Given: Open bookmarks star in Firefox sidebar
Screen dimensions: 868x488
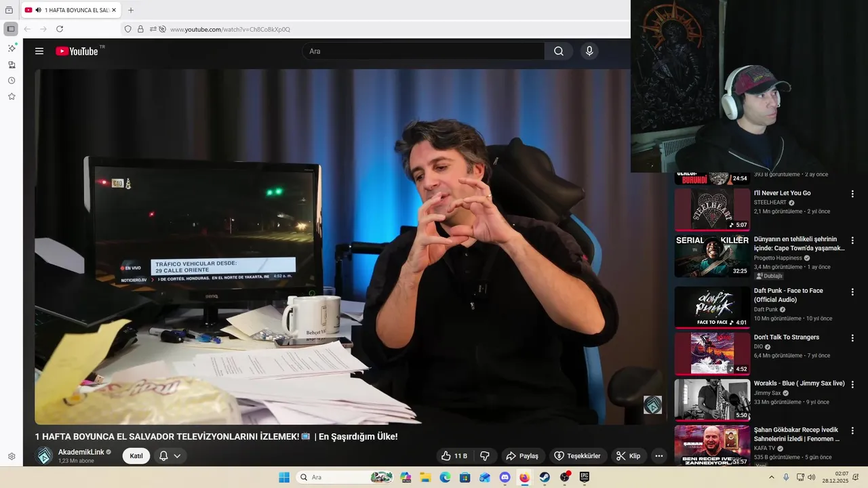Looking at the screenshot, I should [12, 97].
